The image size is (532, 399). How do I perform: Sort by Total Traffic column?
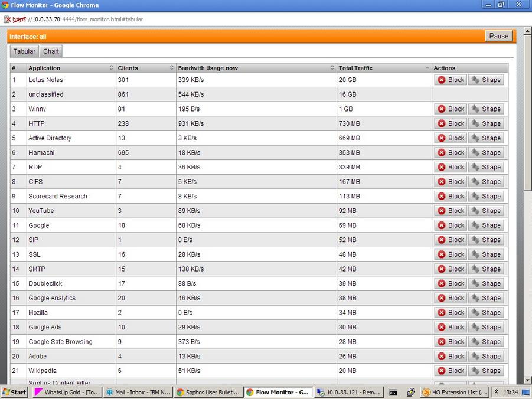tap(384, 68)
